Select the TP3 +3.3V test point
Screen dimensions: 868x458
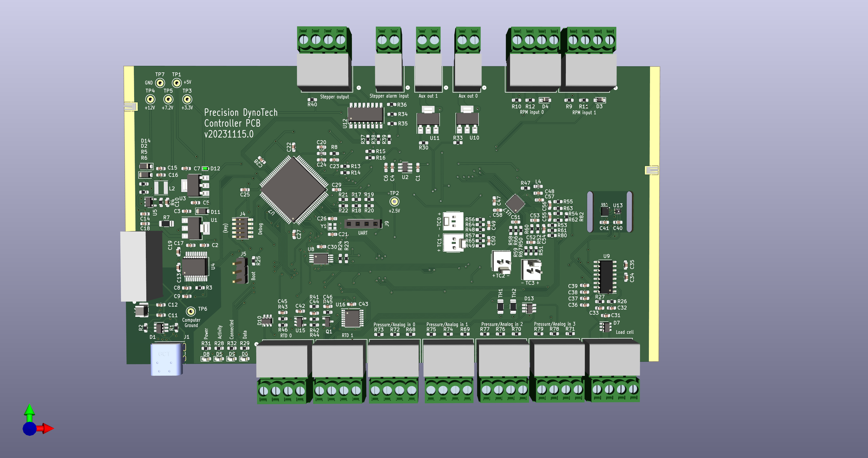(187, 100)
